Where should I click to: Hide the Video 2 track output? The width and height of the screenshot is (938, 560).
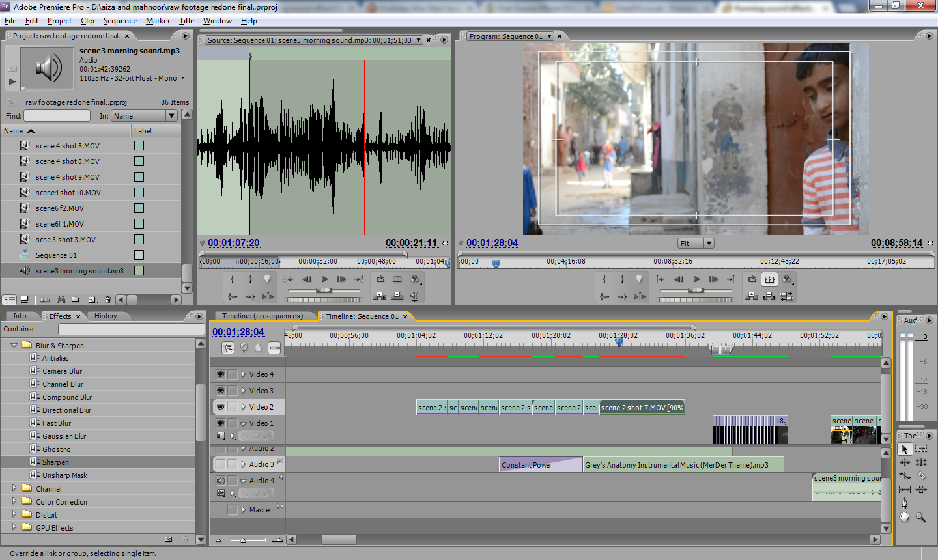point(221,407)
